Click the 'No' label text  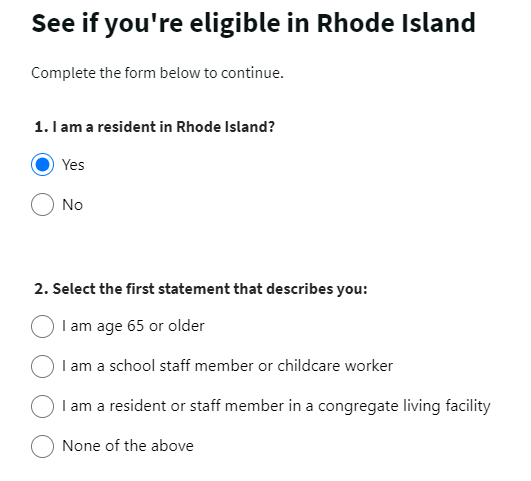coord(72,205)
